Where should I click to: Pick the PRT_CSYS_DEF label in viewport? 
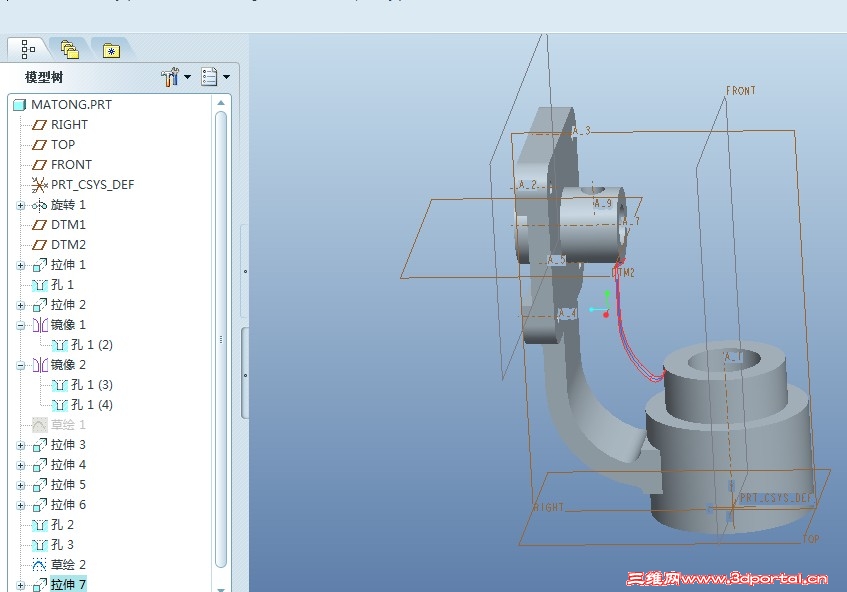point(776,497)
